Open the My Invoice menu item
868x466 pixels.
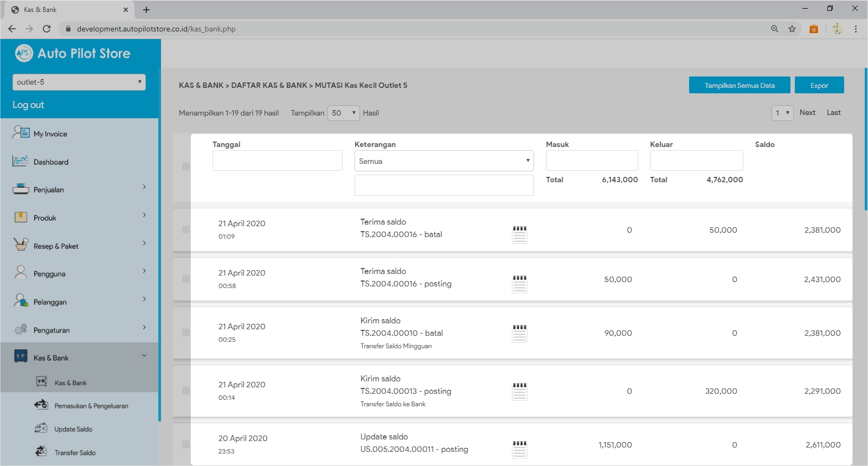50,134
